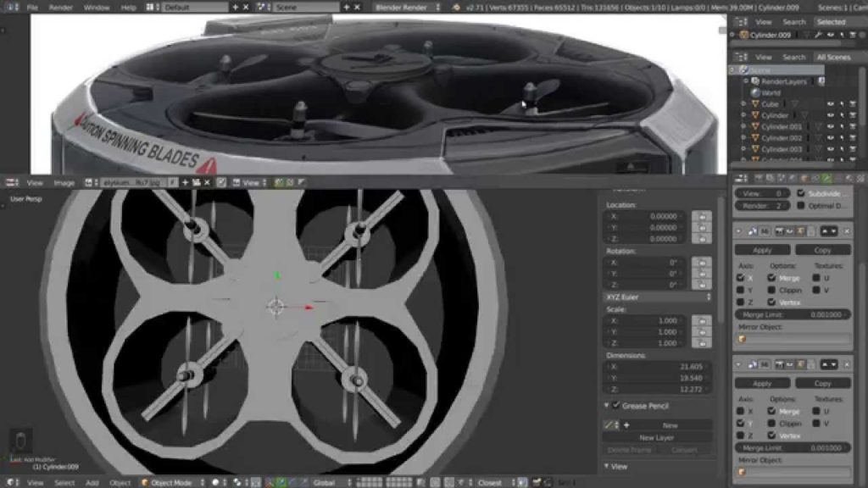The image size is (868, 488).
Task: Collapse the second Mirror modifier panel
Action: 738,364
